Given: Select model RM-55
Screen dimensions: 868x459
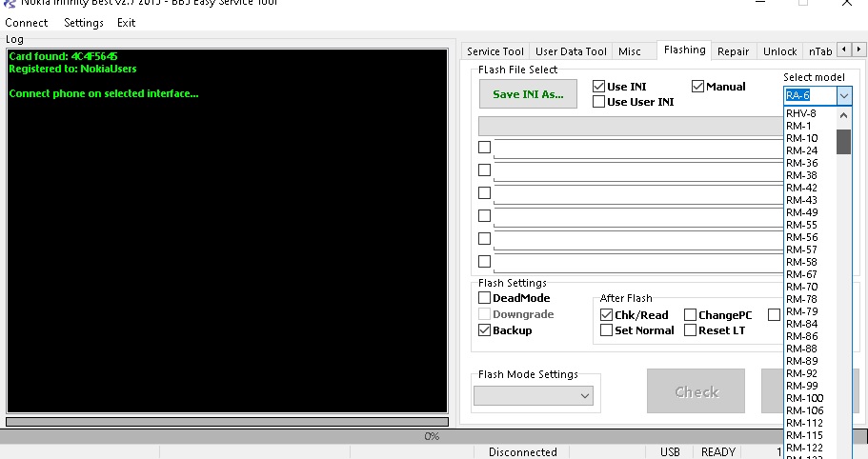Looking at the screenshot, I should point(812,225).
